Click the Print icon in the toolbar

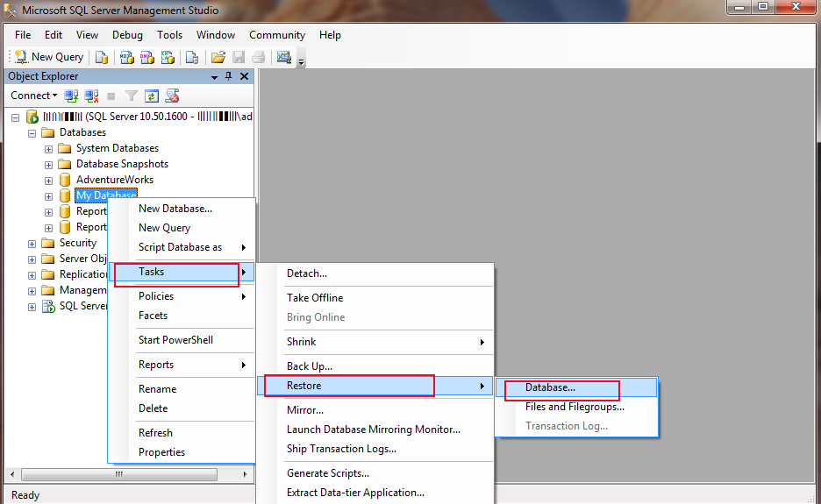pos(259,57)
